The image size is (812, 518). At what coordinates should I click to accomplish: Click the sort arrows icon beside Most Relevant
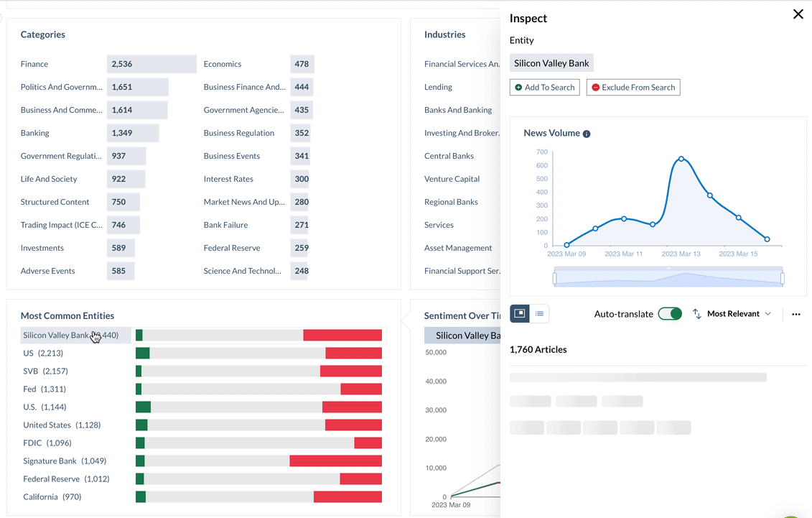click(x=697, y=314)
